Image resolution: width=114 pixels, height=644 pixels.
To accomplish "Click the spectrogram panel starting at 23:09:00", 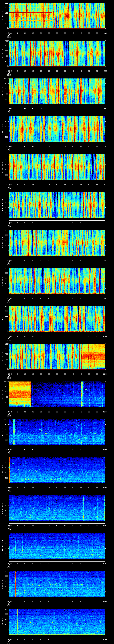I will (x=57, y=318).
